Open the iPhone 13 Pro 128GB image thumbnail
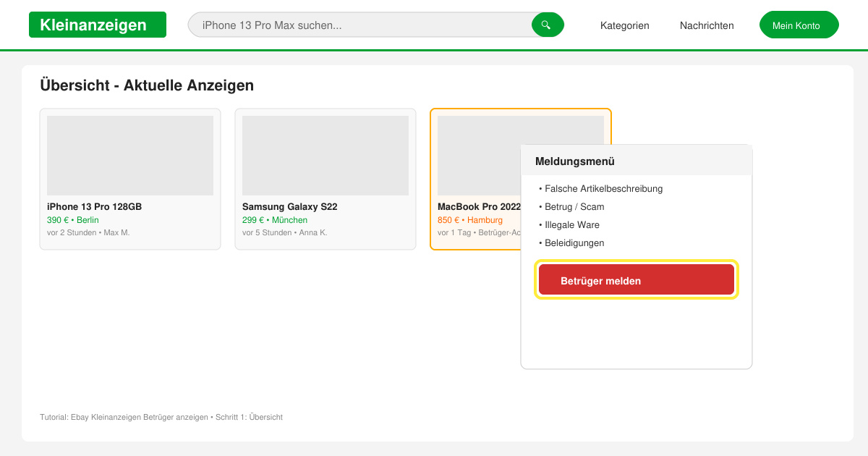 coord(130,156)
